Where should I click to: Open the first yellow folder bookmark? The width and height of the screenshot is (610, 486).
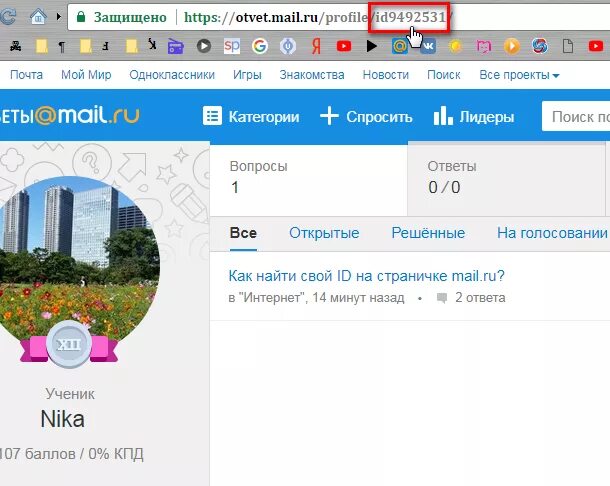pyautogui.click(x=42, y=46)
